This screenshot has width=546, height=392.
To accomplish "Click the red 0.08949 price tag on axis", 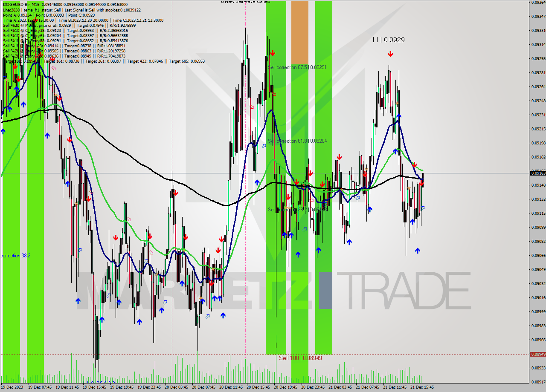I will [x=537, y=354].
